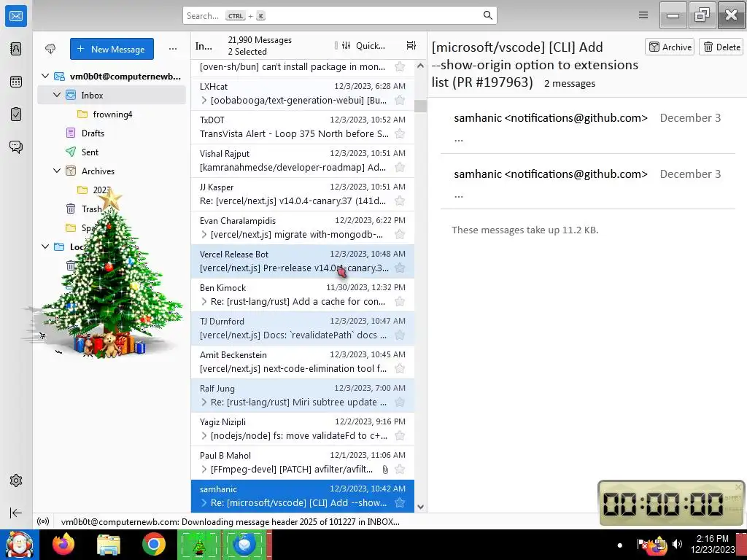Open the Mail space icon
This screenshot has height=560, width=747.
(16, 16)
